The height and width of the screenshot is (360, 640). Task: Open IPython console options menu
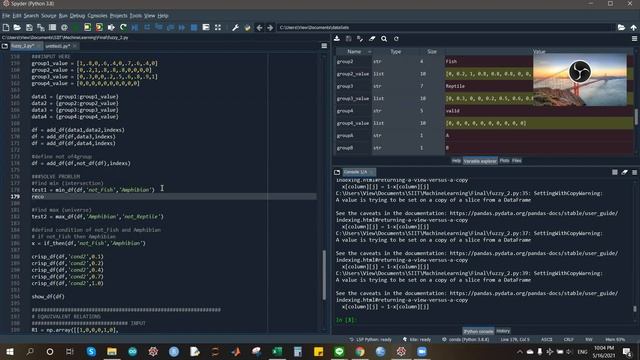click(x=634, y=172)
